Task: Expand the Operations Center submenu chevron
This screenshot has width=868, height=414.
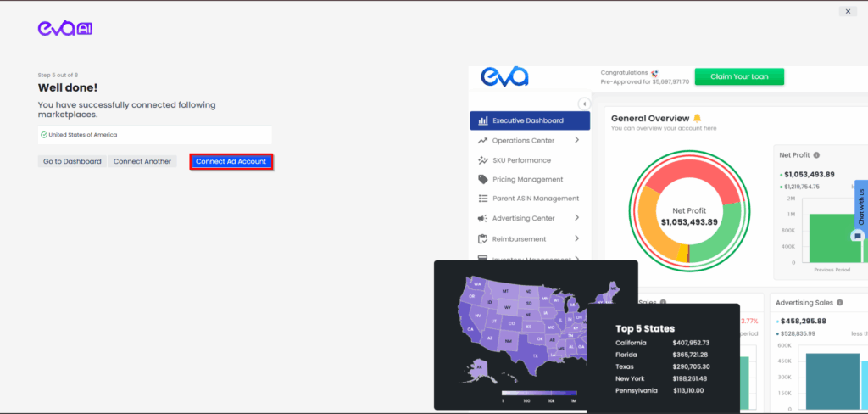Action: 576,140
